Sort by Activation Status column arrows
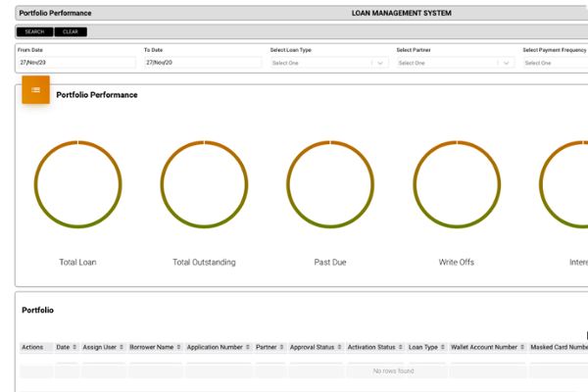This screenshot has height=392, width=588. (x=400, y=347)
